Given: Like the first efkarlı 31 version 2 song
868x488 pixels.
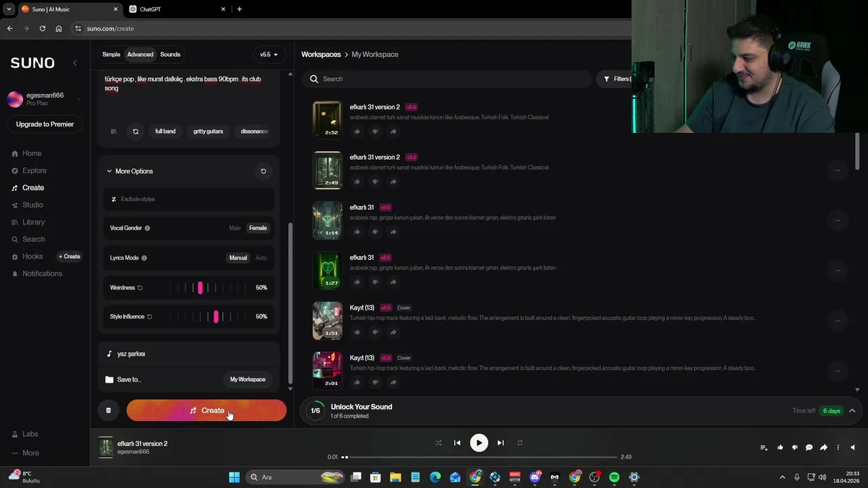Looking at the screenshot, I should click(357, 131).
